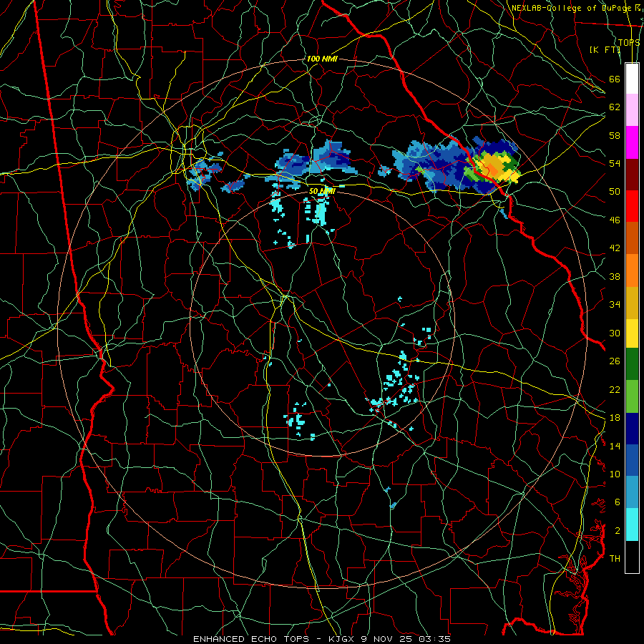644x644 pixels.
Task: Click the legend value "10"
Action: tap(615, 474)
